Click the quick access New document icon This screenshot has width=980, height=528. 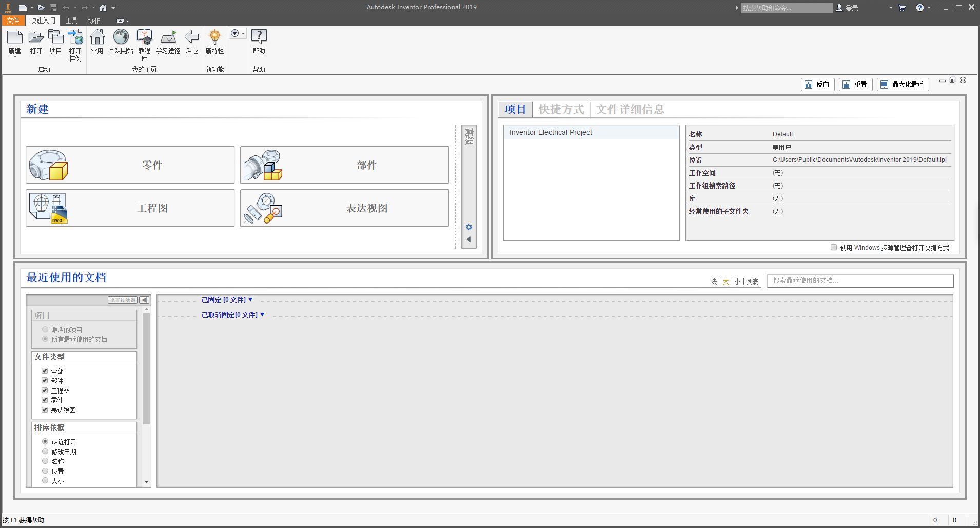coord(23,8)
